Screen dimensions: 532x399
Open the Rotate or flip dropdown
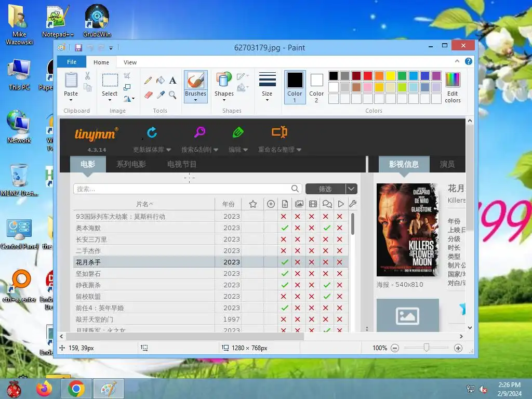click(x=129, y=99)
